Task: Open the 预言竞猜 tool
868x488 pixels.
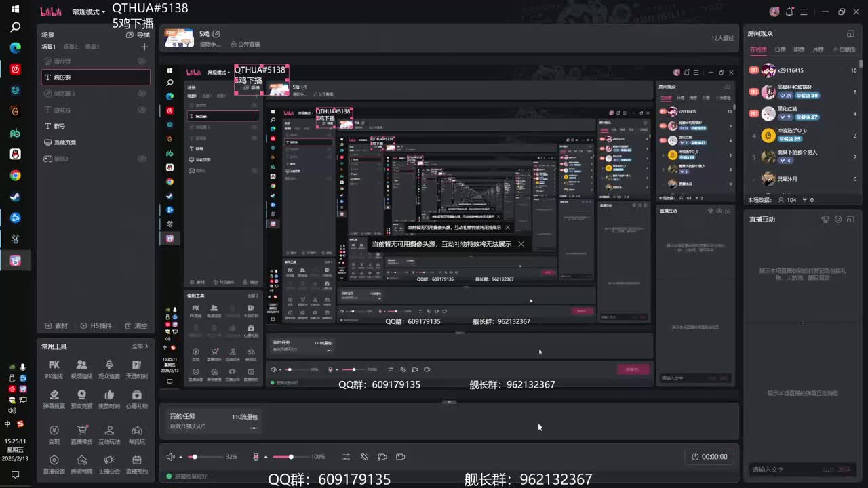Action: [x=81, y=399]
